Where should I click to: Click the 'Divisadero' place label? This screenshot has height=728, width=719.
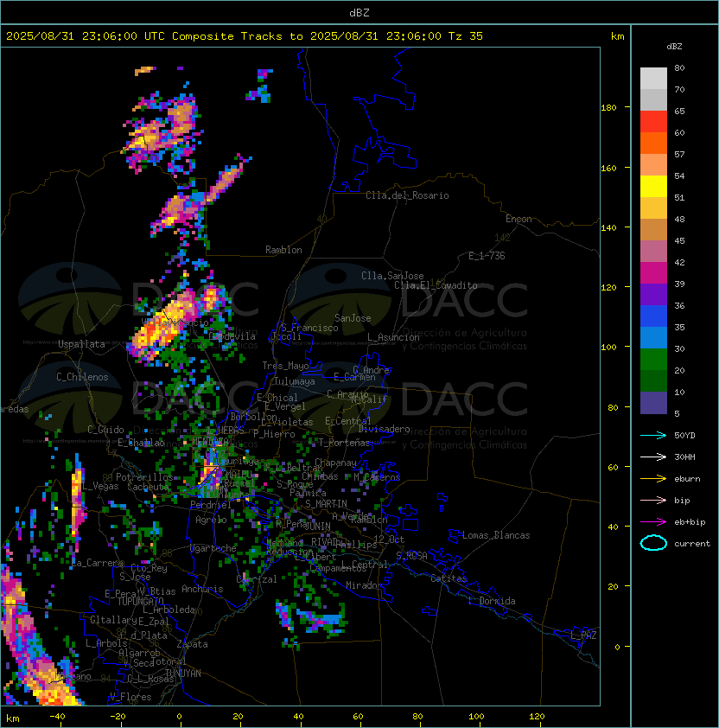(385, 429)
